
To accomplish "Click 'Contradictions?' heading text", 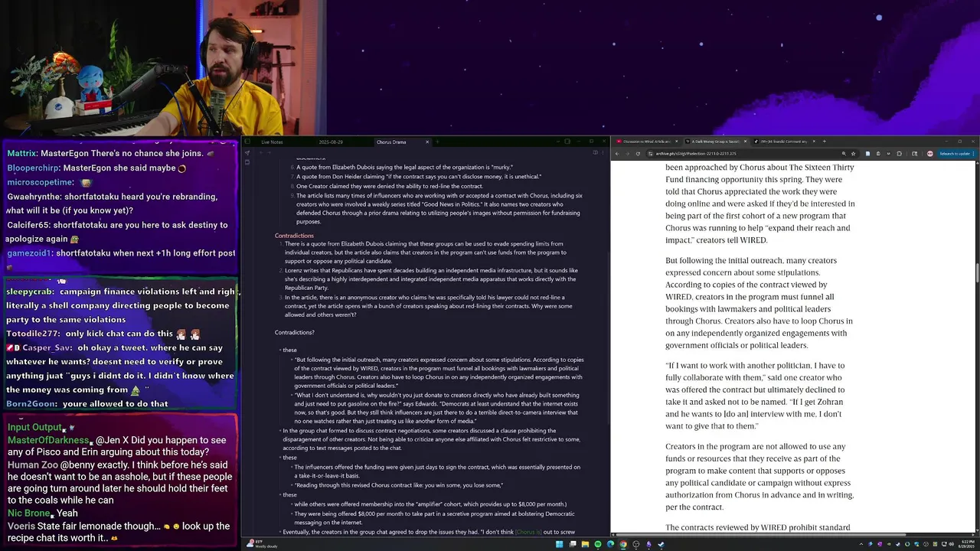I will click(x=294, y=332).
